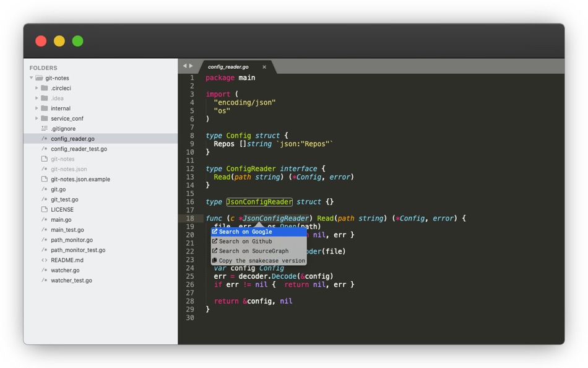588x368 pixels.
Task: Click the copy icon beside snakecase version
Action: coord(215,260)
